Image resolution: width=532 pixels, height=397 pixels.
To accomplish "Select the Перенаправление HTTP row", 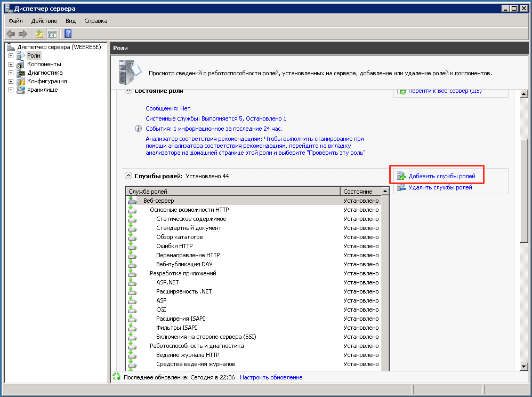I will [x=254, y=255].
